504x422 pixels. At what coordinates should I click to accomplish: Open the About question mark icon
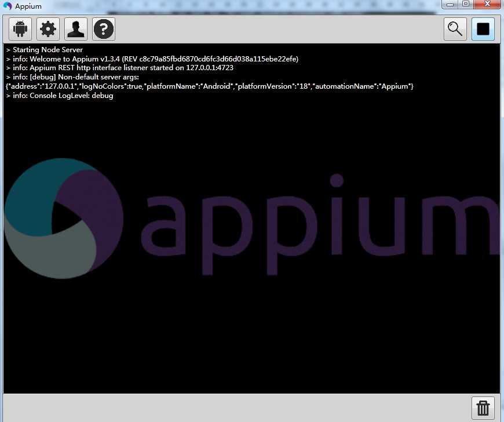[x=104, y=29]
